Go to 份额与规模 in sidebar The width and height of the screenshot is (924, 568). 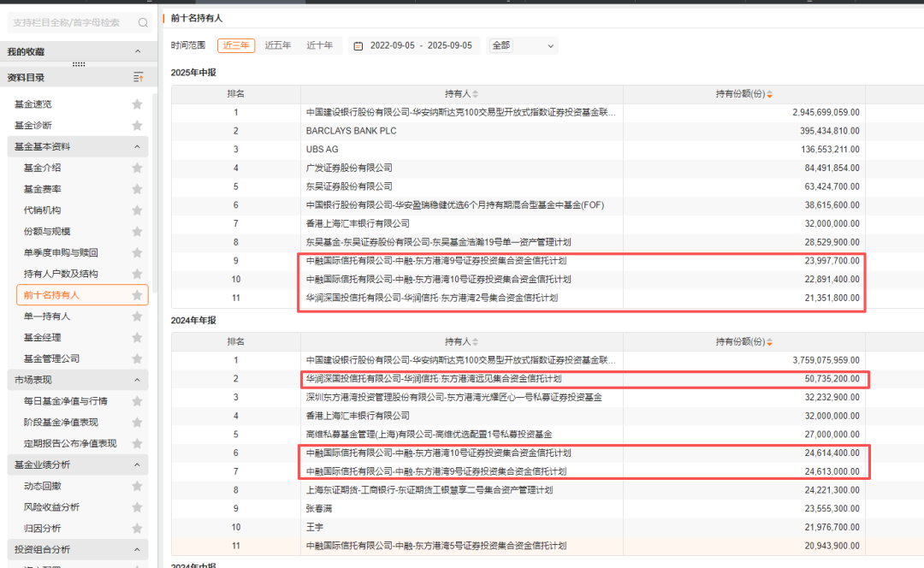(x=47, y=232)
